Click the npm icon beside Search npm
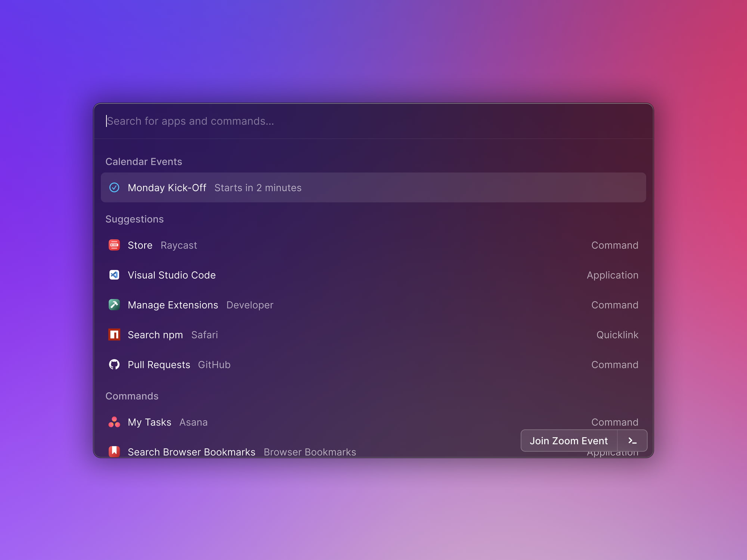747x560 pixels. coord(114,335)
